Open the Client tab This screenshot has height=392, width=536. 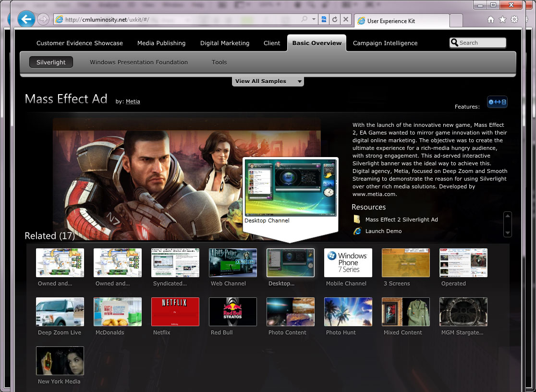pos(272,43)
